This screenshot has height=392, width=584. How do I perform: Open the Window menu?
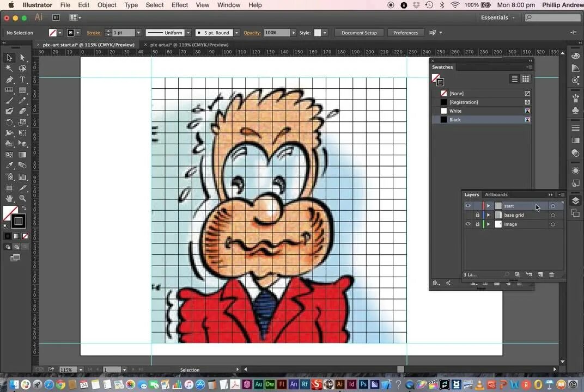point(229,5)
